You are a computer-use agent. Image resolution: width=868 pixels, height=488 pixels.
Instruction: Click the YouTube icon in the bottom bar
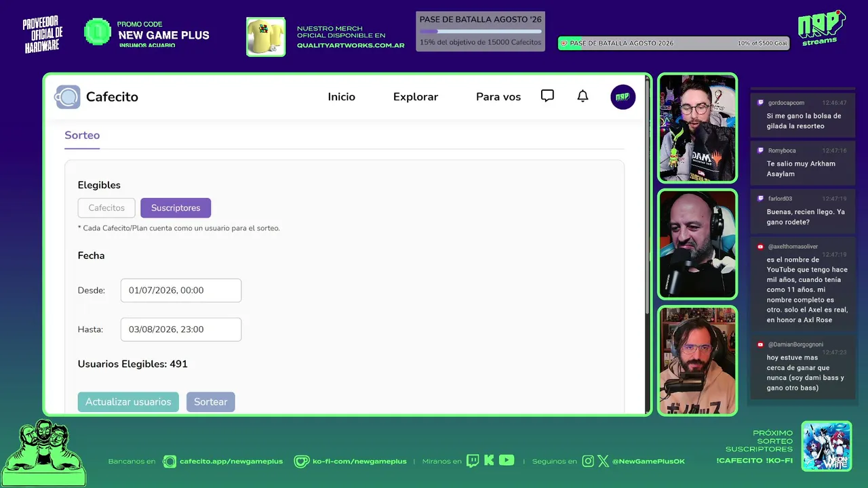pos(507,461)
